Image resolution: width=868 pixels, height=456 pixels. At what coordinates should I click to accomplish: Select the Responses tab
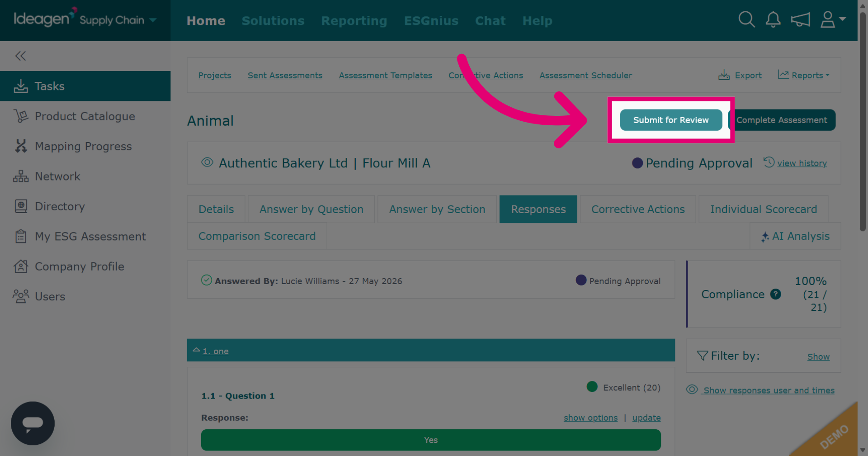[538, 209]
